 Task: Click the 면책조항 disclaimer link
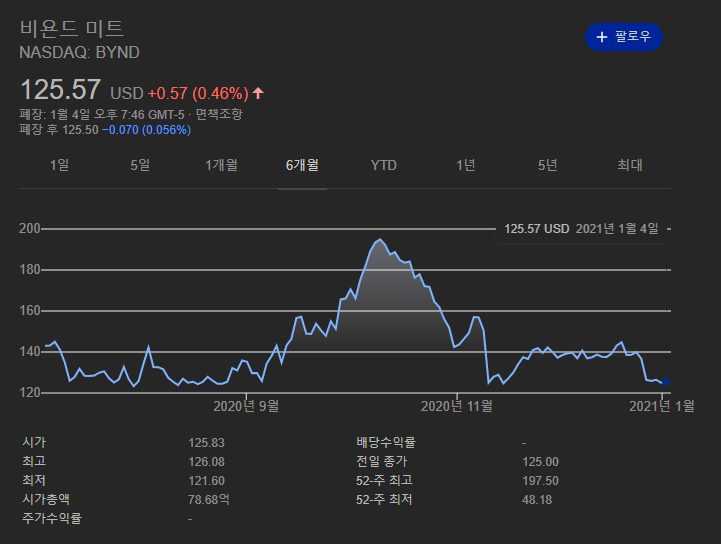219,114
